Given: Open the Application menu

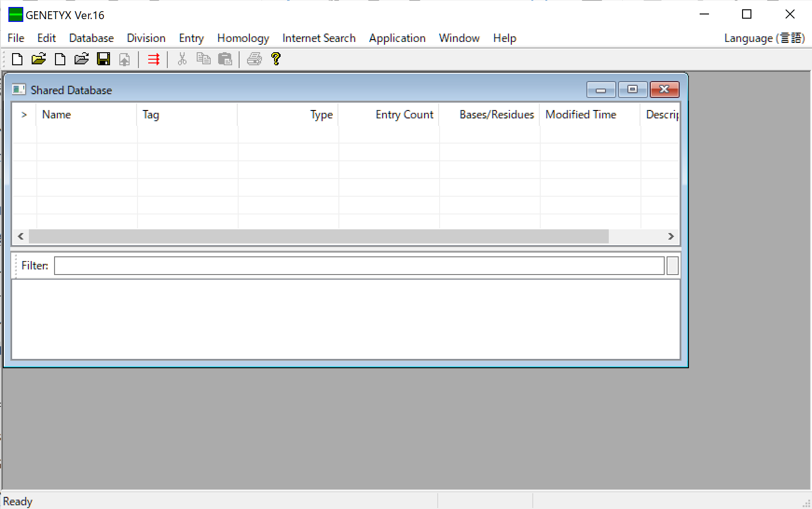Looking at the screenshot, I should [x=398, y=38].
